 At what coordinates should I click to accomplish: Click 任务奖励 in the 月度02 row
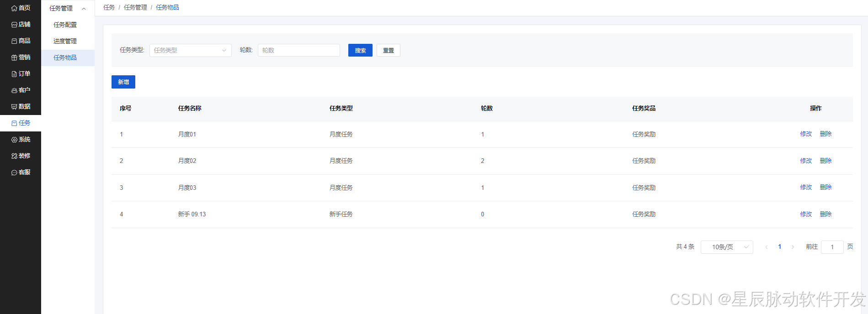tap(644, 161)
